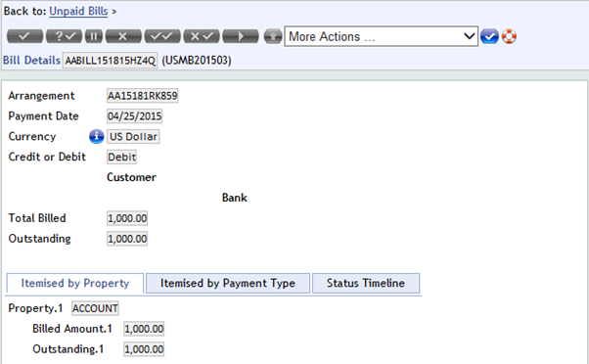Viewport: 589px width, 364px height.
Task: Click the Bill Details ID field
Action: pyautogui.click(x=110, y=61)
